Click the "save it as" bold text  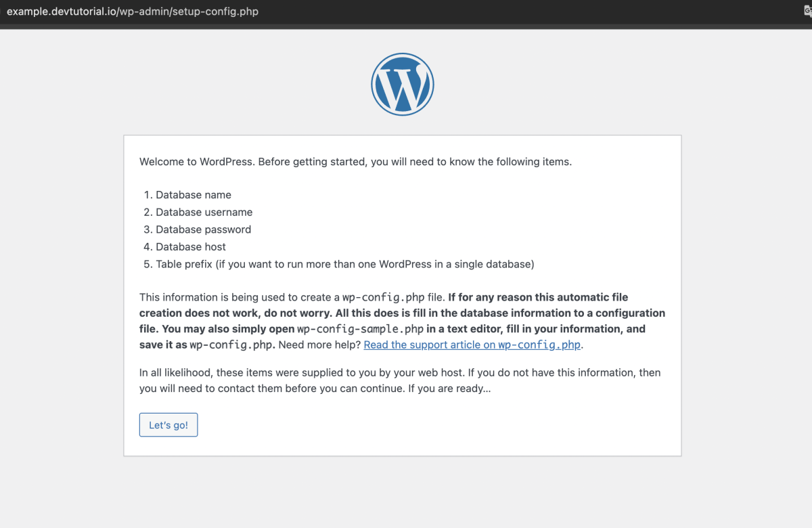162,345
